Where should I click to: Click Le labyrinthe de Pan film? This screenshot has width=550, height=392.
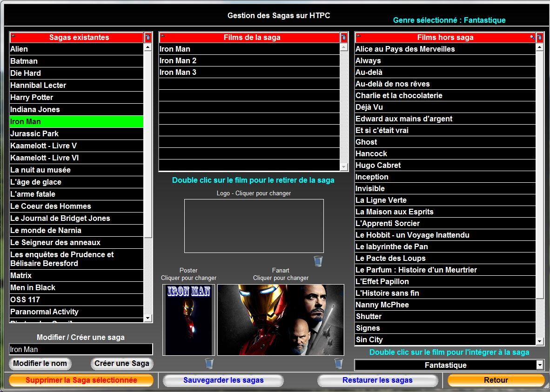445,246
